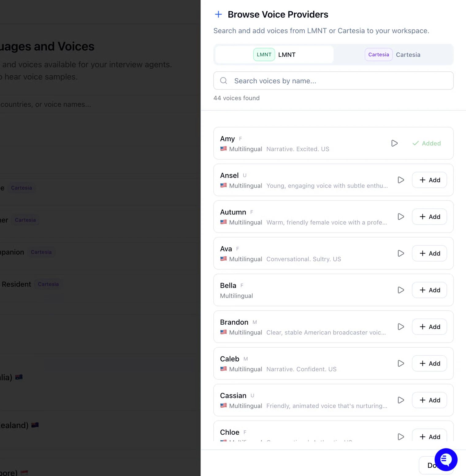Screen dimensions: 466x476
Task: Focus the Search voices by name field
Action: tap(333, 81)
